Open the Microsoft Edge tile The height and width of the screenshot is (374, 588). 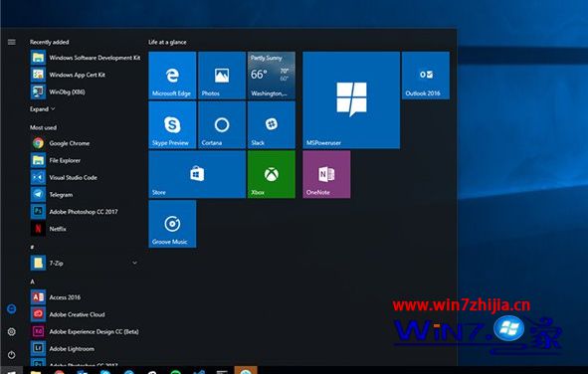pyautogui.click(x=172, y=76)
